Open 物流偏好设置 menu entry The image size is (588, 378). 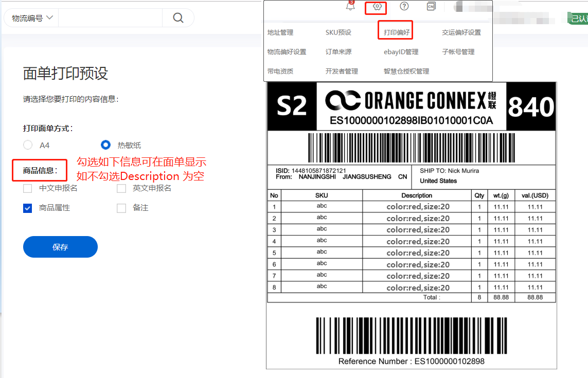[287, 52]
